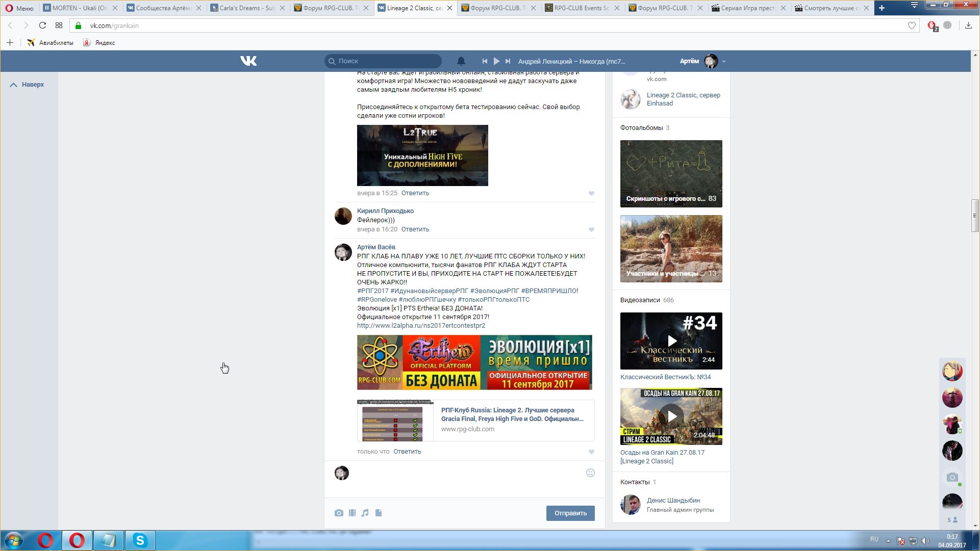Play the Осады на Gran Kain video
The width and height of the screenshot is (980, 551).
671,416
